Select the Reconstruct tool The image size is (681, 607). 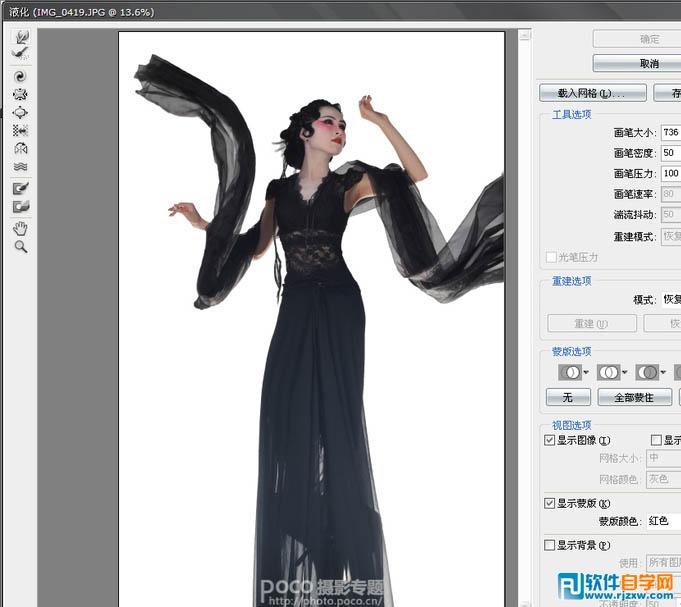21,53
